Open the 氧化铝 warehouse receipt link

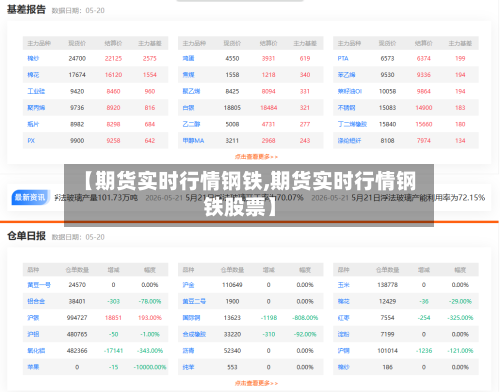36,350
